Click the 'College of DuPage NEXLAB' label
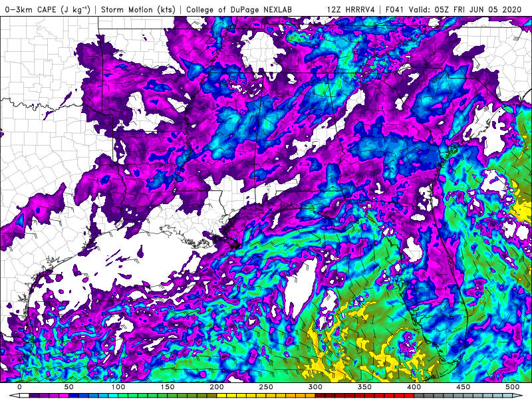Viewport: 532px width, 399px height. 239,9
